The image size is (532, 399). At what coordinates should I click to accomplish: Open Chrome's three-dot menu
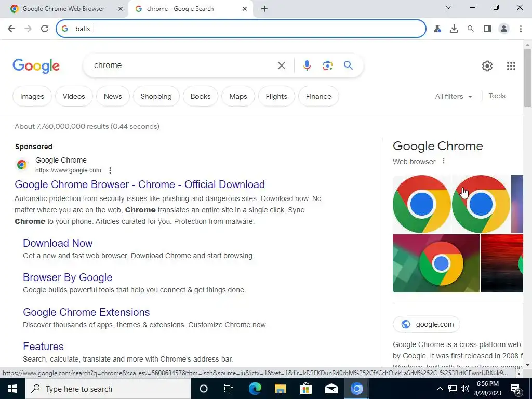coord(521,29)
